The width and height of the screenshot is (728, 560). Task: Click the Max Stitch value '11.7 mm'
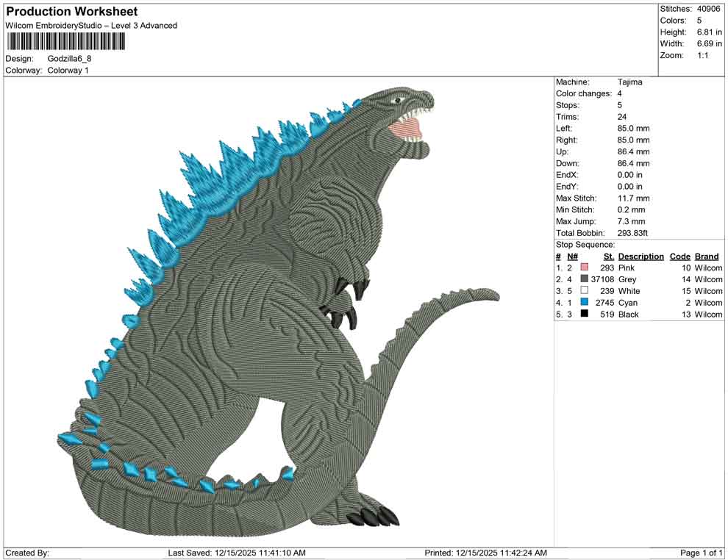coord(634,198)
